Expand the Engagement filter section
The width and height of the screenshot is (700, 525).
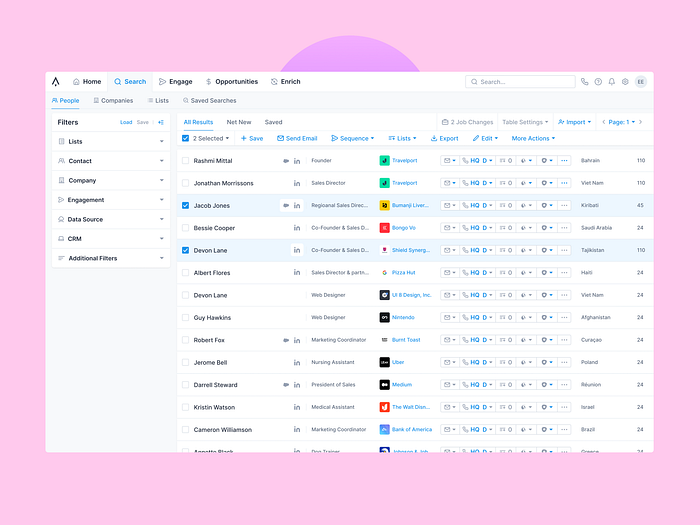pyautogui.click(x=111, y=200)
